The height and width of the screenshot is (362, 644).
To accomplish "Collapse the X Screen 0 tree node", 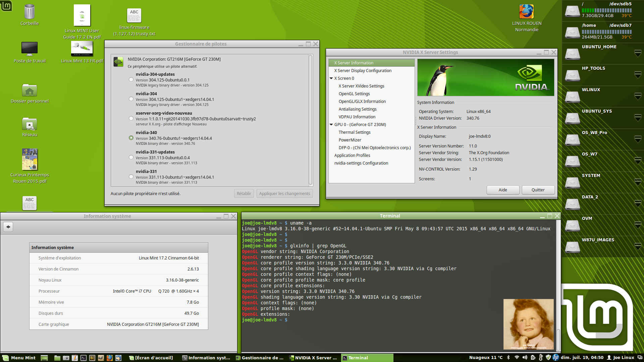I will pos(331,78).
